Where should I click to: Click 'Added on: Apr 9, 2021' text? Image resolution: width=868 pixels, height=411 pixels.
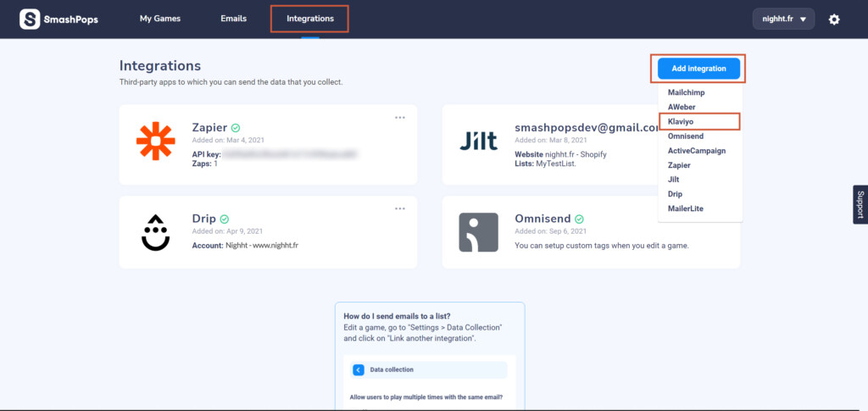[227, 231]
